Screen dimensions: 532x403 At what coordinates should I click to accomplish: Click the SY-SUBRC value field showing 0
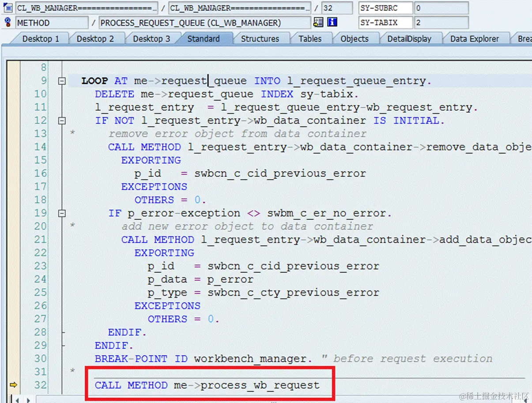441,8
